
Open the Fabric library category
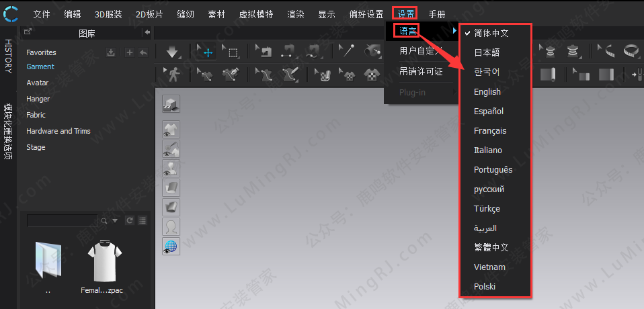36,115
